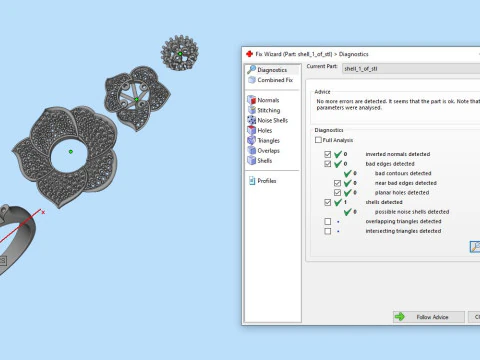Viewport: 480px width, 360px height.
Task: Click the red cross Fix Wizard title icon
Action: 249,54
